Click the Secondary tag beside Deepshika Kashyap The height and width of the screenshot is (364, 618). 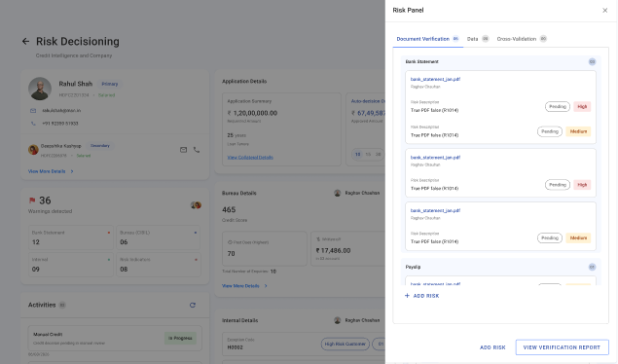point(100,146)
